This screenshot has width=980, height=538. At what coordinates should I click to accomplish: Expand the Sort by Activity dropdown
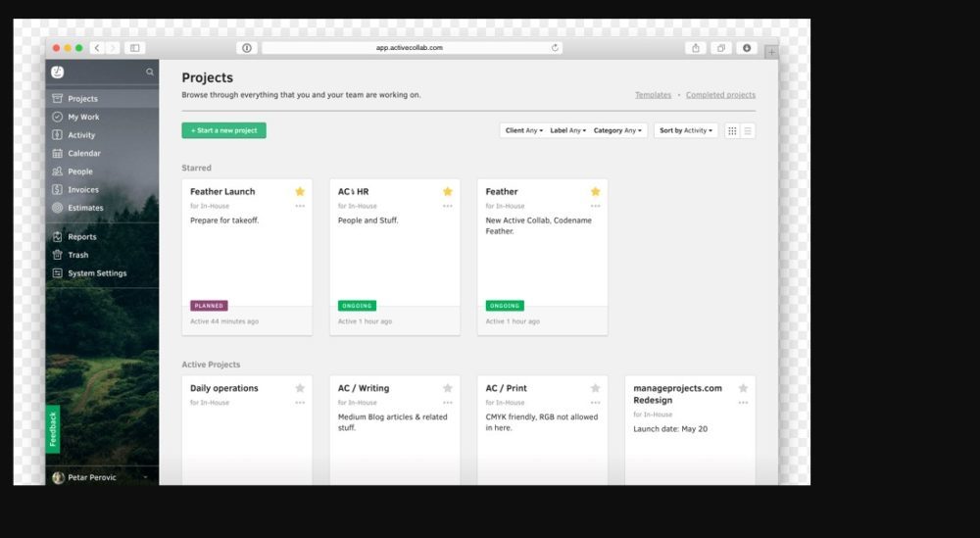coord(686,130)
